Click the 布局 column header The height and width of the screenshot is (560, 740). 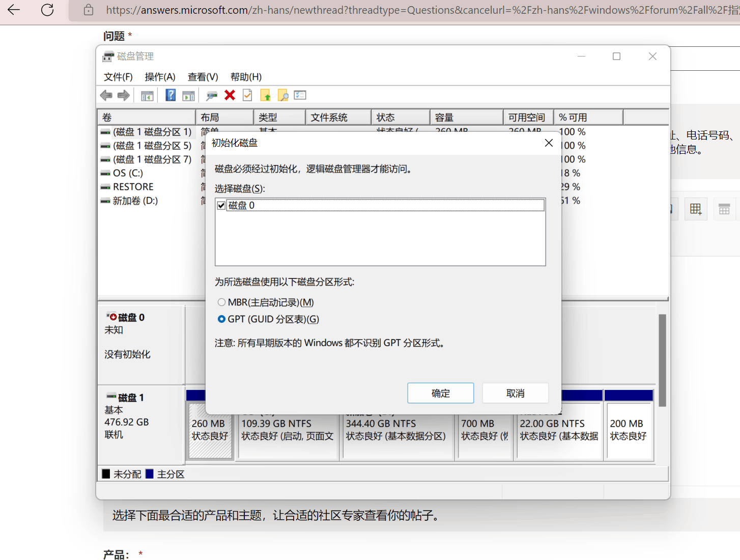[224, 118]
